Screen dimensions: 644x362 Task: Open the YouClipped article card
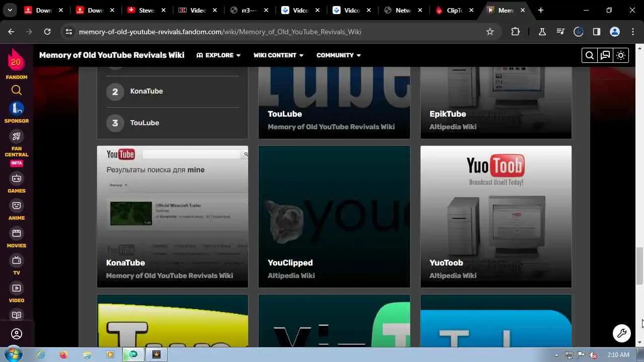[x=334, y=217]
